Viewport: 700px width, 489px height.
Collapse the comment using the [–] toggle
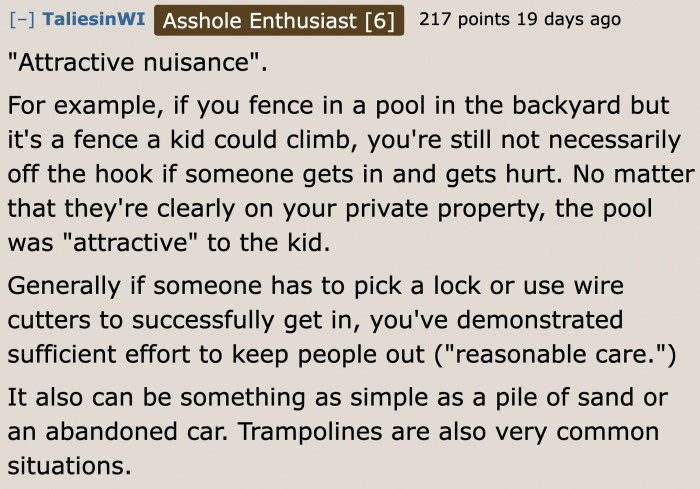[x=21, y=20]
